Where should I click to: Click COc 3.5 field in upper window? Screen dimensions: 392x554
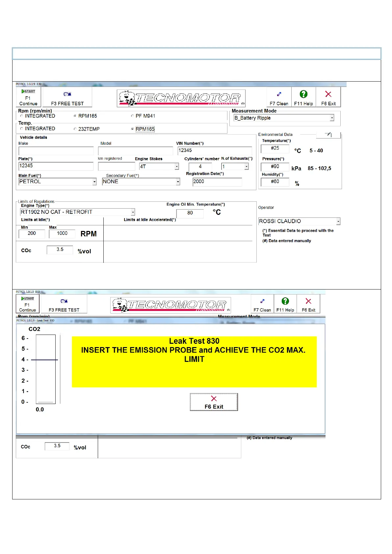click(x=60, y=250)
